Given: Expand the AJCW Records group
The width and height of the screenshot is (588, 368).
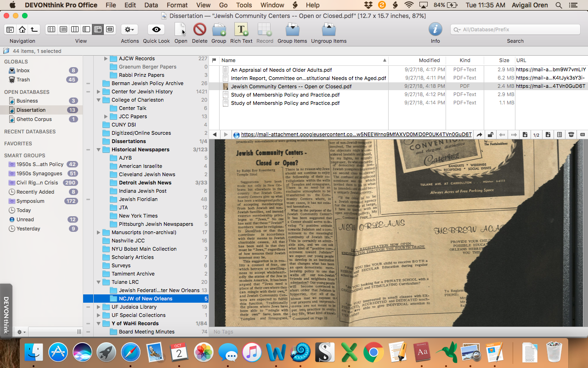Looking at the screenshot, I should [x=106, y=58].
